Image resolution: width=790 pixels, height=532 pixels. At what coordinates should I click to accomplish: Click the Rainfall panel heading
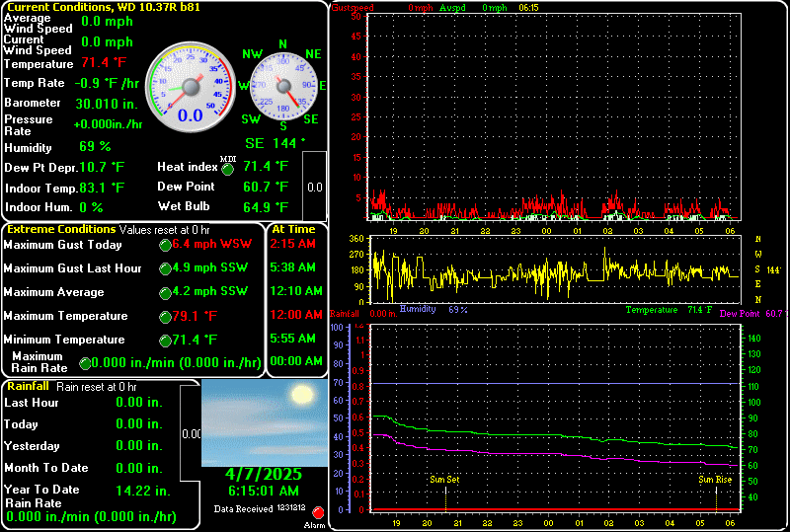pyautogui.click(x=29, y=386)
